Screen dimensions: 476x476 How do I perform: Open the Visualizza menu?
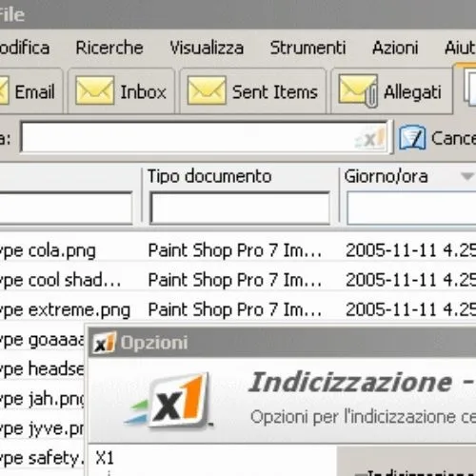207,48
